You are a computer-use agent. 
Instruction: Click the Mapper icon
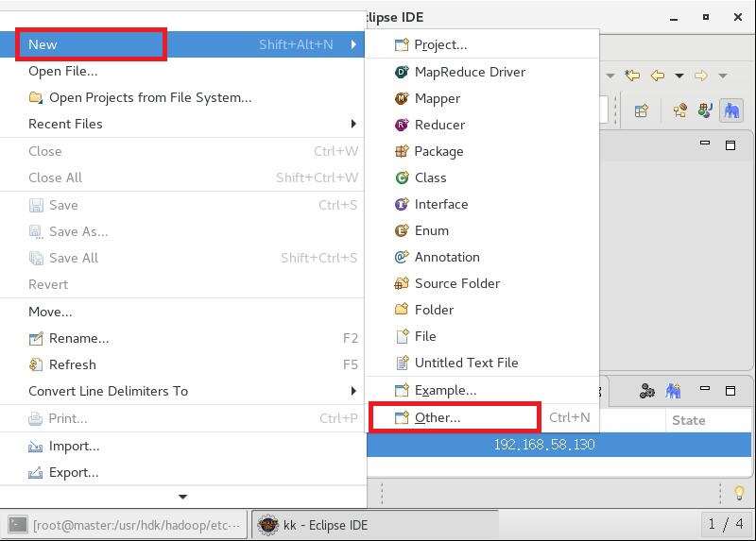pos(402,98)
